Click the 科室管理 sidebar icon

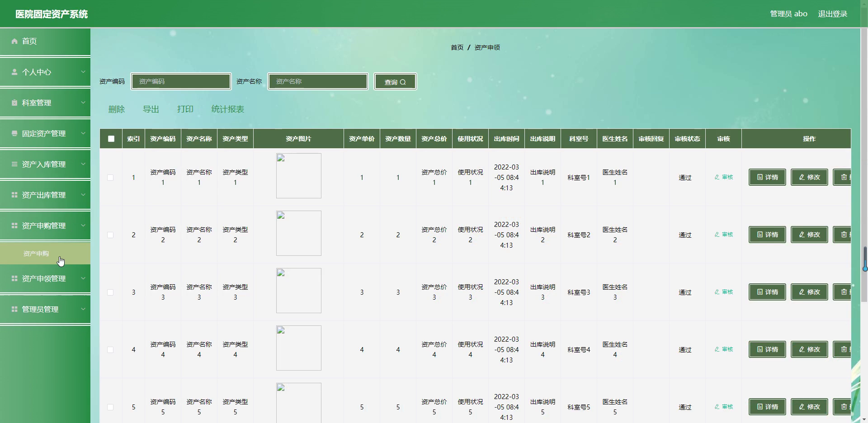(14, 103)
